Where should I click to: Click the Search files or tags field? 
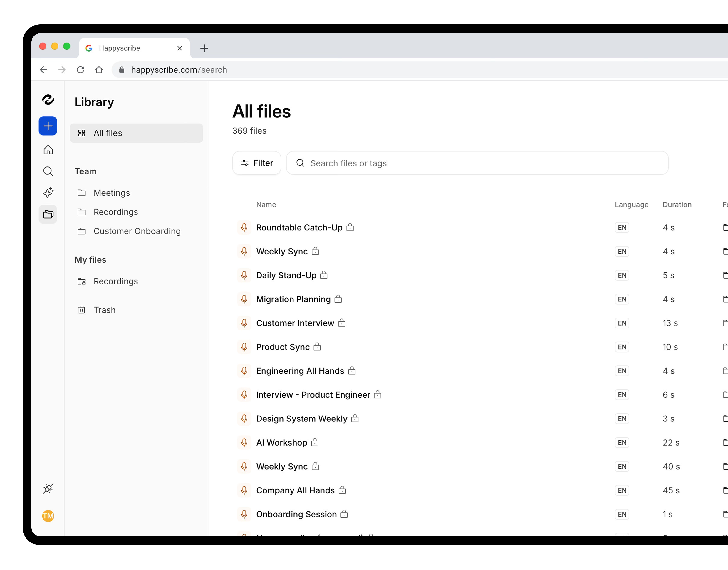coord(477,163)
